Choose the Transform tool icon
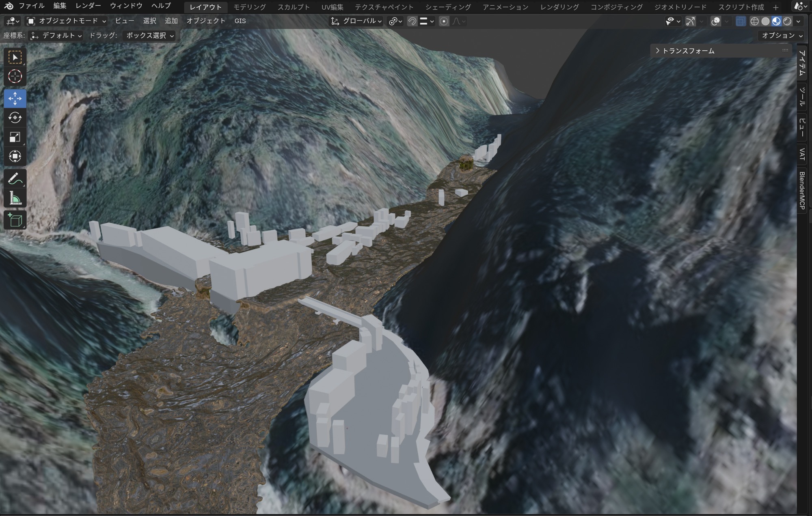The width and height of the screenshot is (812, 516). (15, 156)
